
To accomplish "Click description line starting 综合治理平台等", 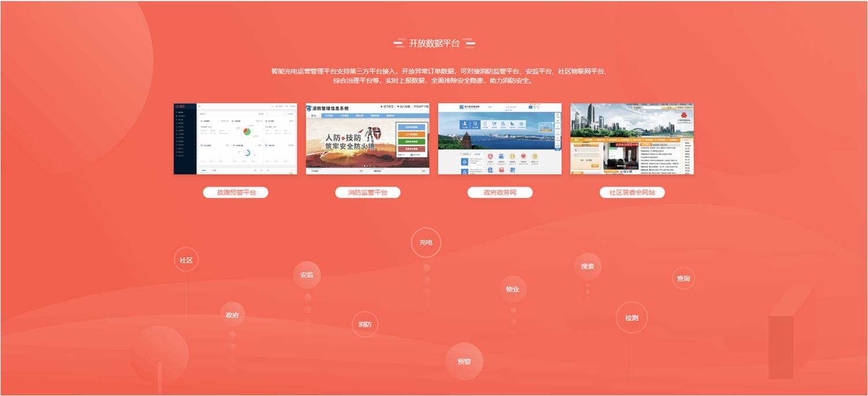I will pyautogui.click(x=433, y=81).
